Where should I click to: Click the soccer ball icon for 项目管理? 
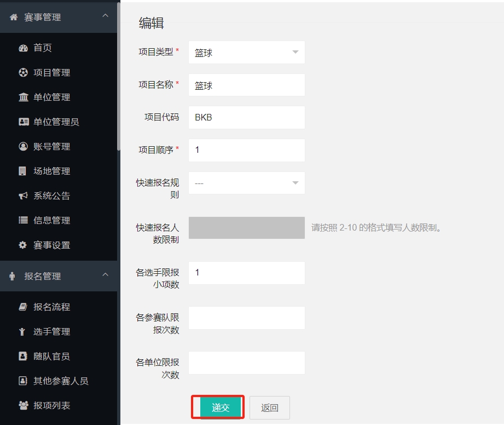click(x=23, y=73)
